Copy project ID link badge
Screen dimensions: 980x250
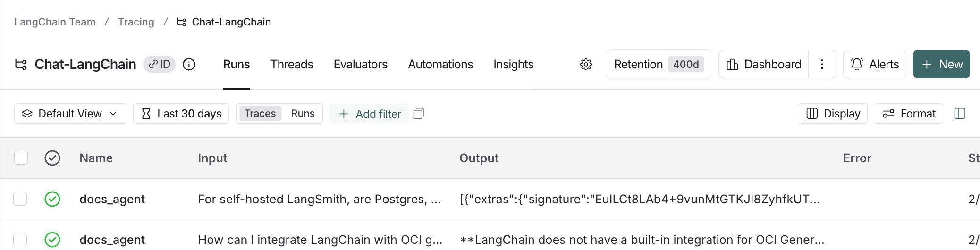click(160, 64)
